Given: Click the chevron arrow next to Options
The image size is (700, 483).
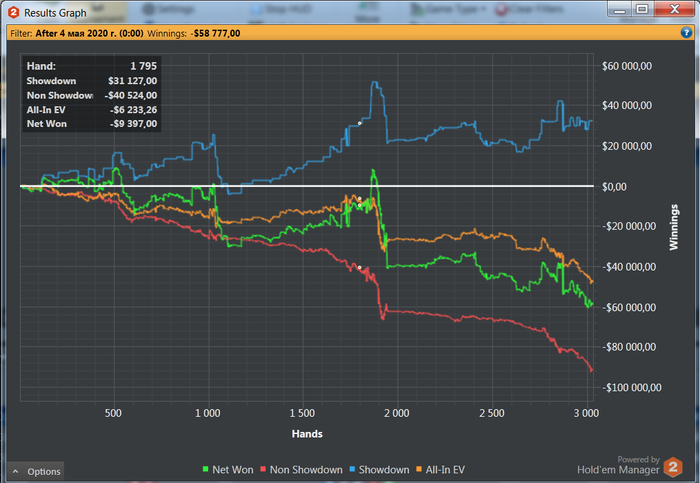Looking at the screenshot, I should point(16,471).
